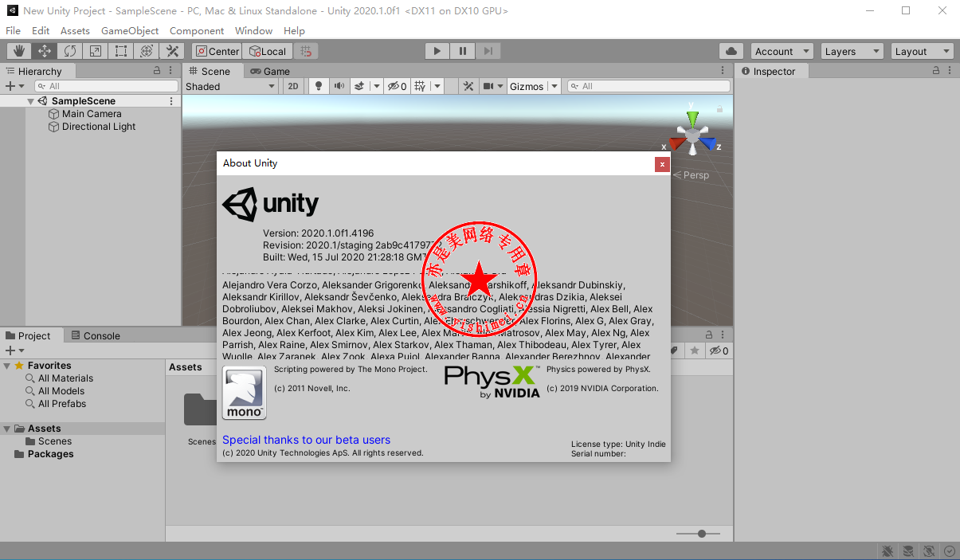Click the Hierarchy panel lock icon
This screenshot has width=960, height=560.
pyautogui.click(x=157, y=71)
